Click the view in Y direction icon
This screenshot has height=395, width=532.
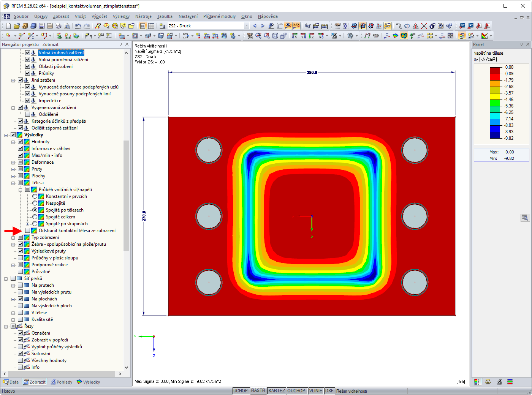click(303, 36)
